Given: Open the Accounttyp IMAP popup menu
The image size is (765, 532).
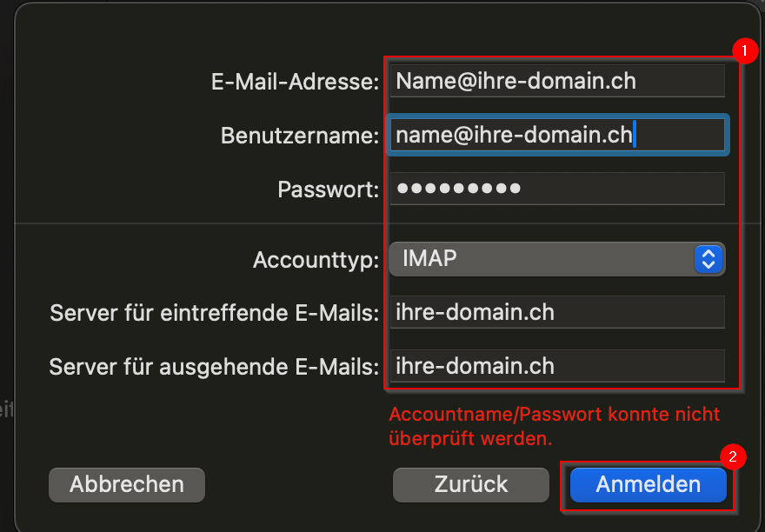Looking at the screenshot, I should 556,258.
